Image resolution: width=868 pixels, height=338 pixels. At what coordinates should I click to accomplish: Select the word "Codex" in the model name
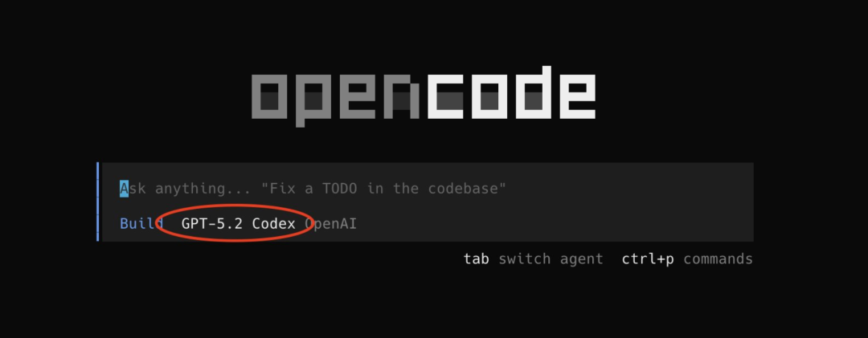click(x=273, y=224)
